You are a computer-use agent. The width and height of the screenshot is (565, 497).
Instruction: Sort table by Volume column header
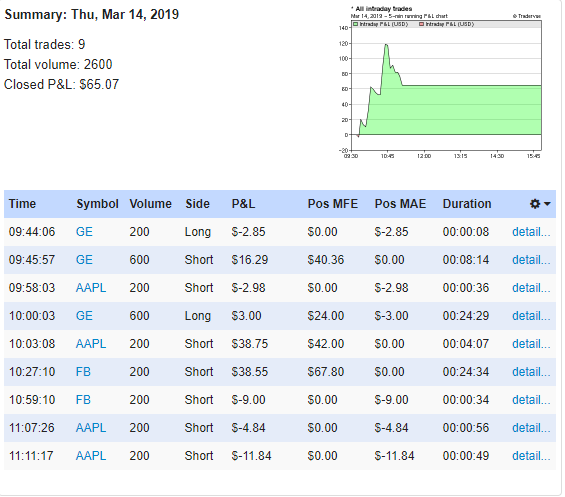tap(151, 204)
